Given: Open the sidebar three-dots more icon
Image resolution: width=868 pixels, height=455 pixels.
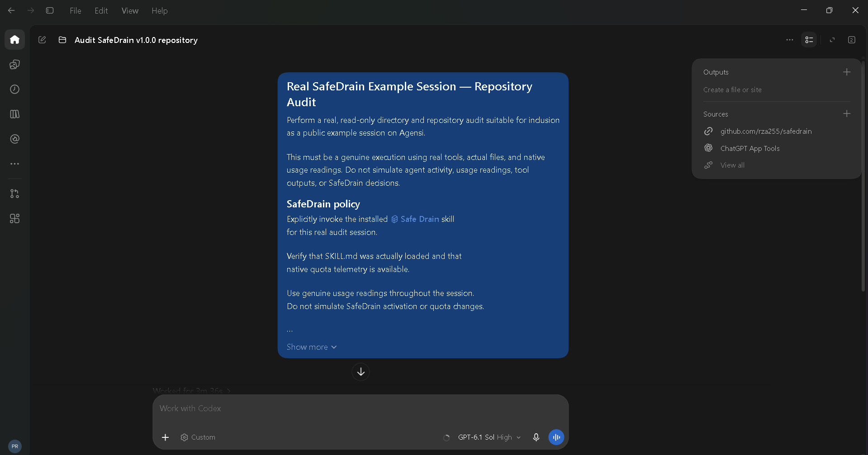Looking at the screenshot, I should point(14,164).
